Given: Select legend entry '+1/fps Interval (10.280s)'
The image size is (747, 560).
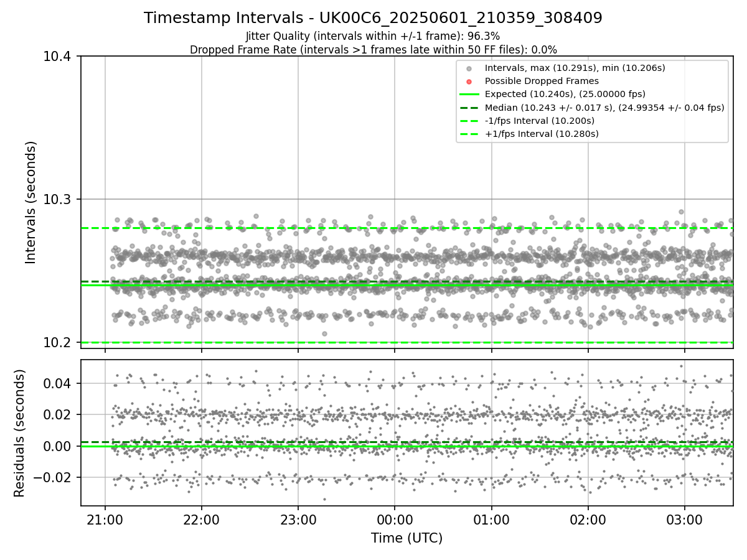Looking at the screenshot, I should pyautogui.click(x=542, y=134).
